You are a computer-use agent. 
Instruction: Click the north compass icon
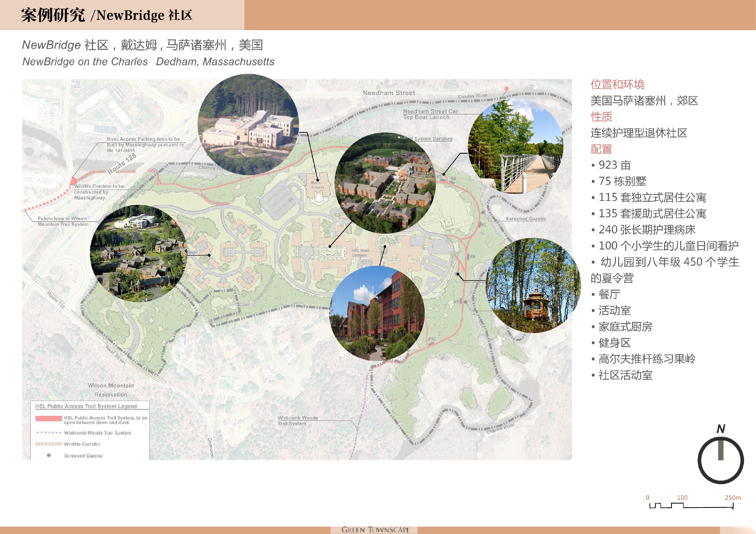pyautogui.click(x=720, y=455)
